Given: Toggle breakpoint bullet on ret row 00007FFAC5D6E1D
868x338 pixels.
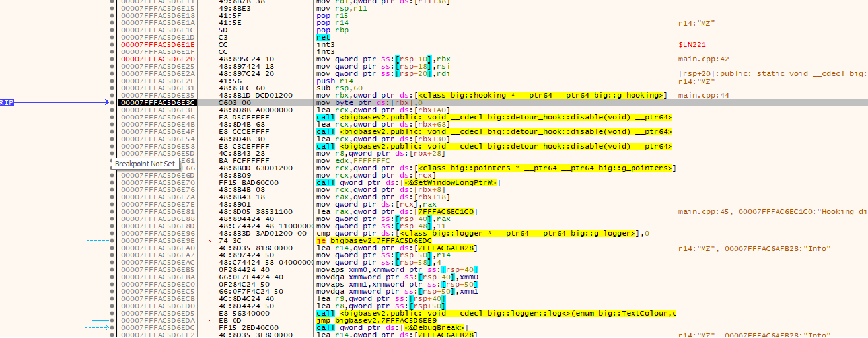Looking at the screenshot, I should tap(112, 38).
